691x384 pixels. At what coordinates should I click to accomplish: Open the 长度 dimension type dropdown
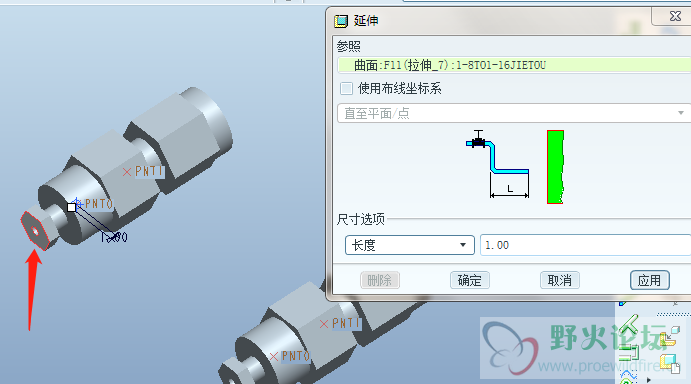(x=409, y=245)
